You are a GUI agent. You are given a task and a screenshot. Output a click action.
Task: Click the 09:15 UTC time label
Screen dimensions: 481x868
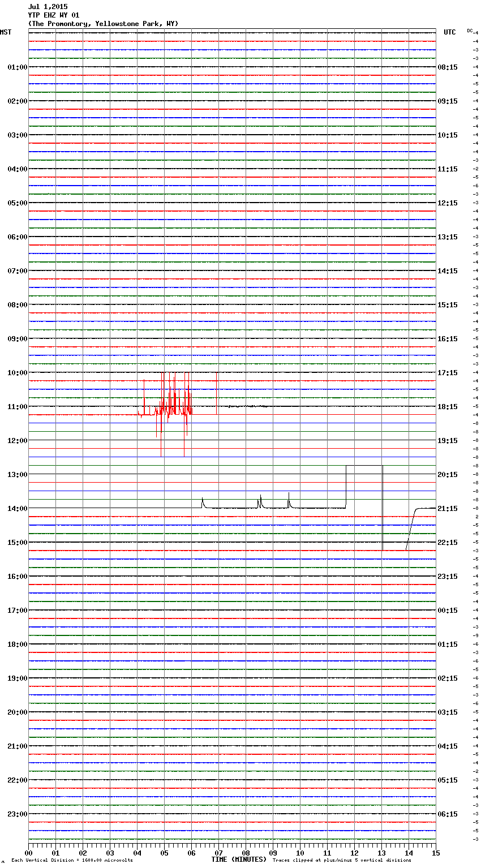coord(448,101)
